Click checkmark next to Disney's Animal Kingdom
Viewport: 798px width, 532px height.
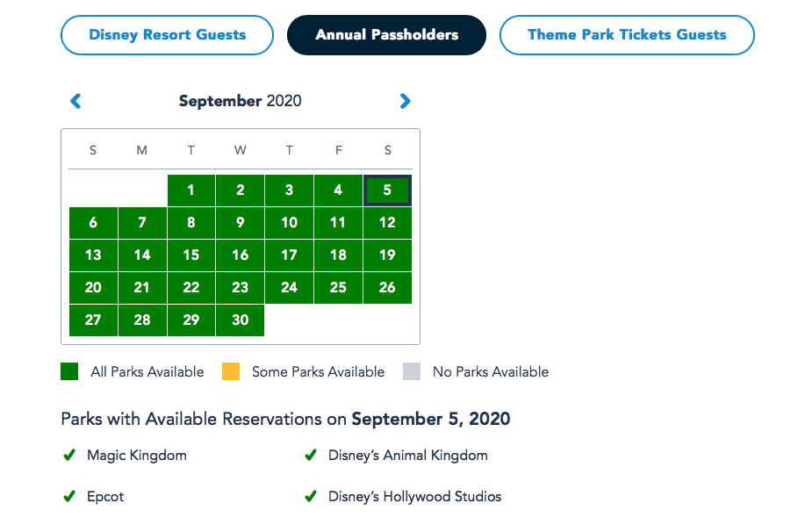tap(310, 456)
